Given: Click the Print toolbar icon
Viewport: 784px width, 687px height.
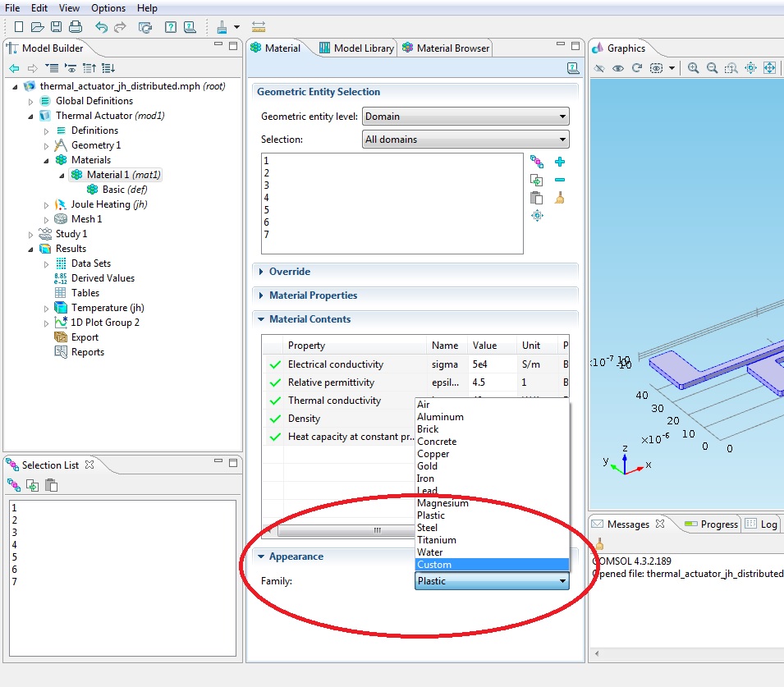Looking at the screenshot, I should point(75,27).
